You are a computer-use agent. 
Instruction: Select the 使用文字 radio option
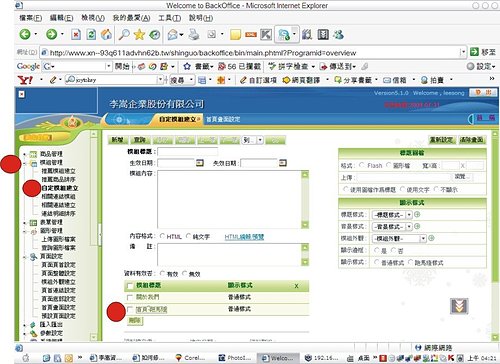(402, 189)
